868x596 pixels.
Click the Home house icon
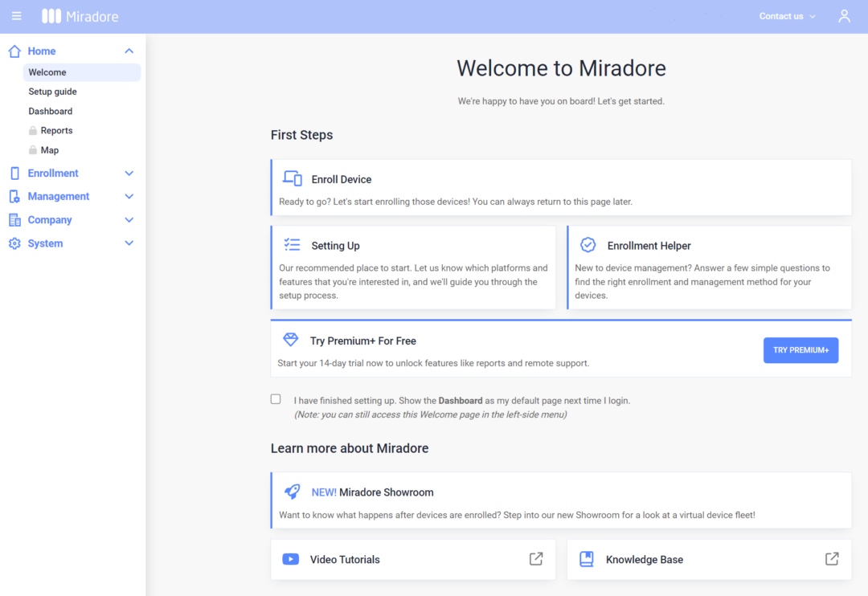[x=14, y=50]
